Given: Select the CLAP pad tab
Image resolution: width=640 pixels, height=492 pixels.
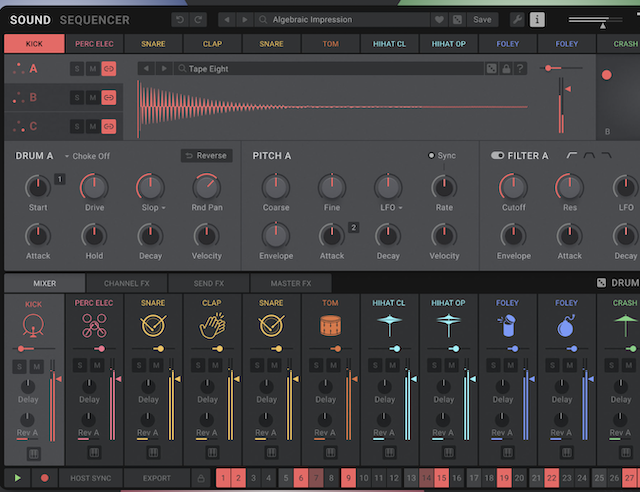Looking at the screenshot, I should (x=212, y=44).
